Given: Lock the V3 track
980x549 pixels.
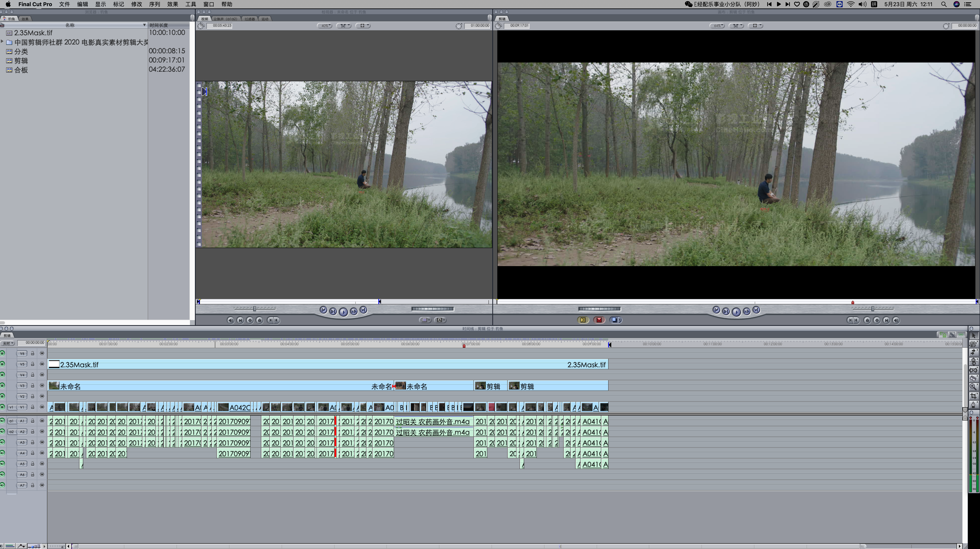Looking at the screenshot, I should pos(33,385).
